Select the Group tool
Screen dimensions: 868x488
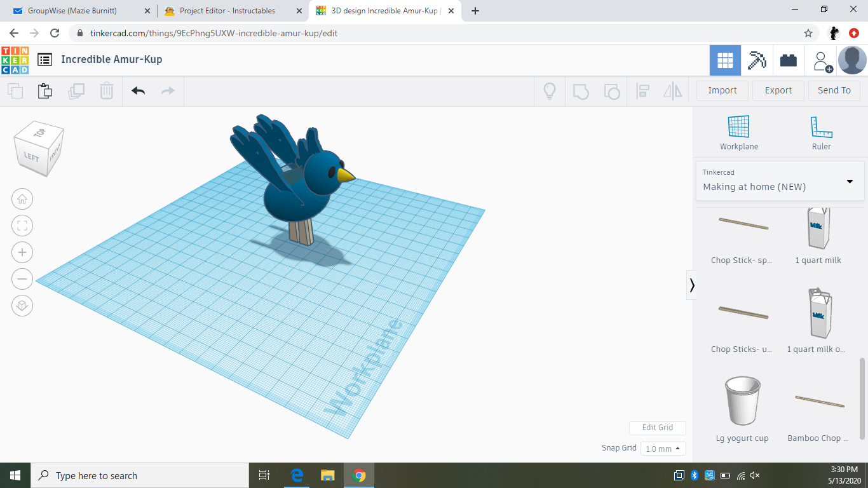[x=581, y=91]
